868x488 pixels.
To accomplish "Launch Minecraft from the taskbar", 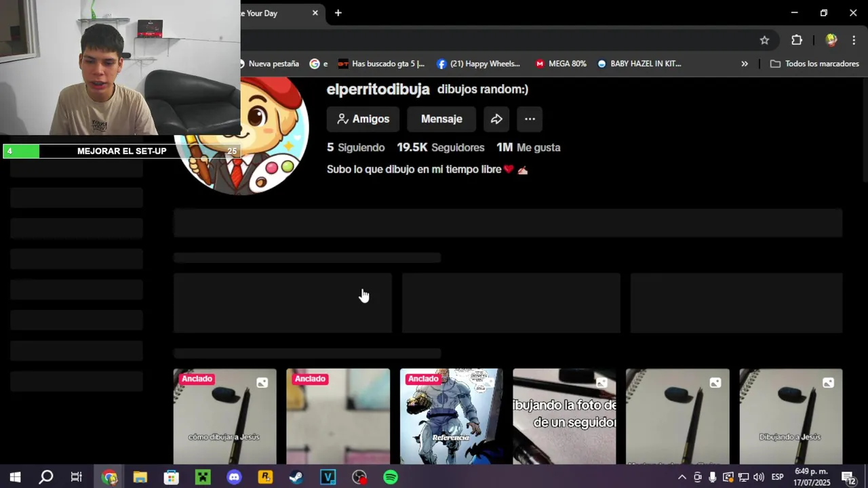I will click(203, 477).
